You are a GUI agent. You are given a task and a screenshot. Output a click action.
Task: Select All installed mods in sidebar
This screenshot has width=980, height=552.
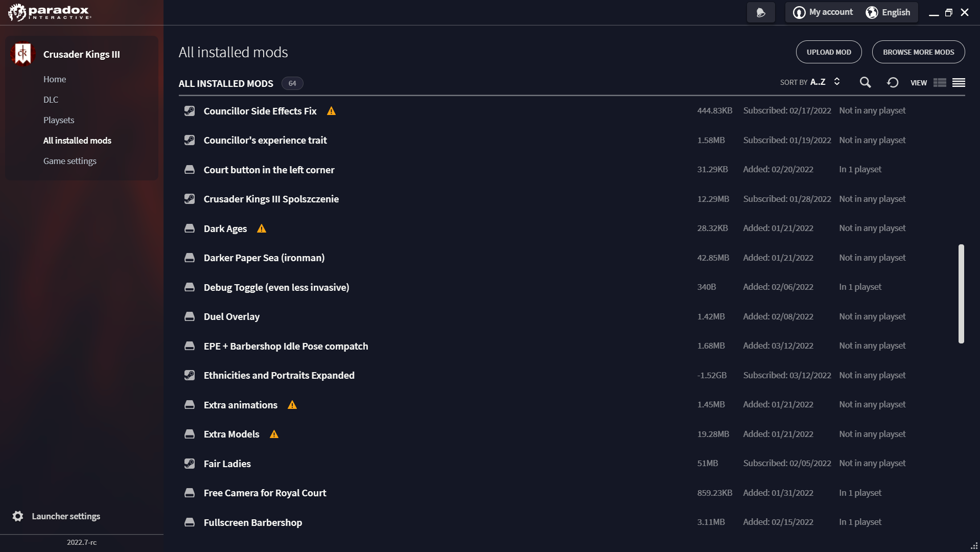point(77,141)
